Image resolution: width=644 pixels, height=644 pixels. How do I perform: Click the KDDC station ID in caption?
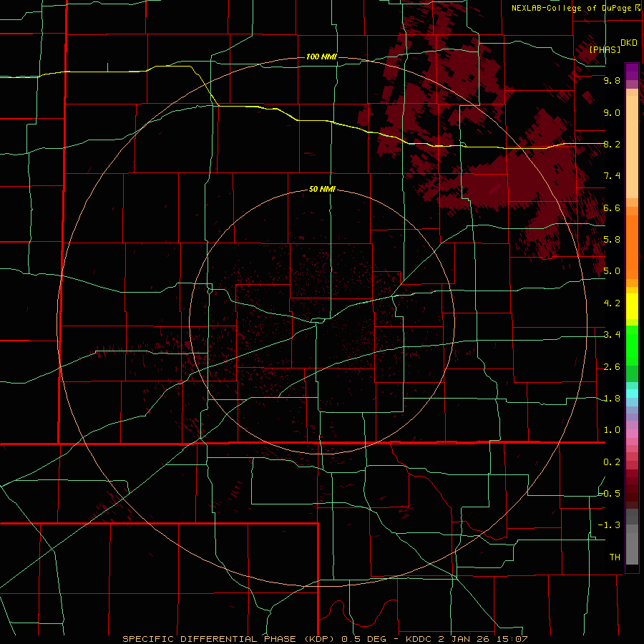(420, 639)
